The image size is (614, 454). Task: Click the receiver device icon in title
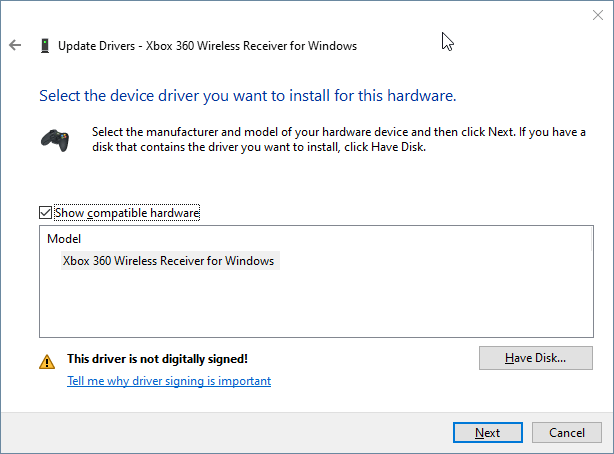[45, 45]
